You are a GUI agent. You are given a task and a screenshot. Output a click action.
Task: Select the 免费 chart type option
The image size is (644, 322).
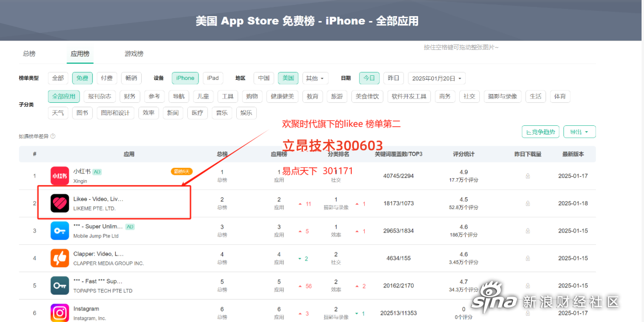82,78
